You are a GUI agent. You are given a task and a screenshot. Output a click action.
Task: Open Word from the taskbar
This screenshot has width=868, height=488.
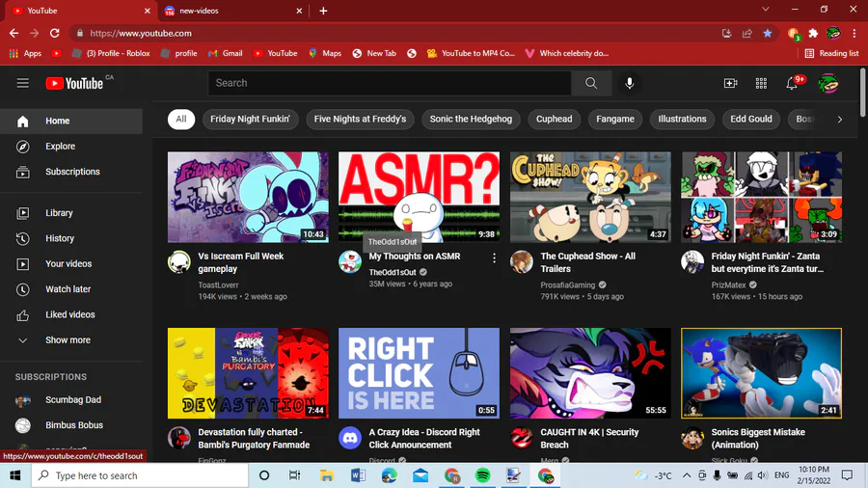tap(358, 475)
